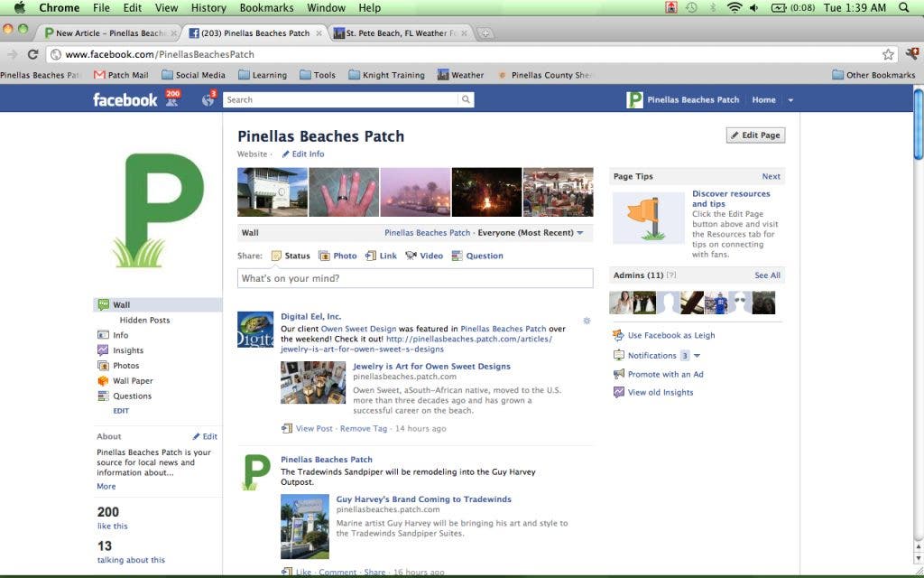This screenshot has width=924, height=578.
Task: Open new tab button
Action: pos(485,33)
